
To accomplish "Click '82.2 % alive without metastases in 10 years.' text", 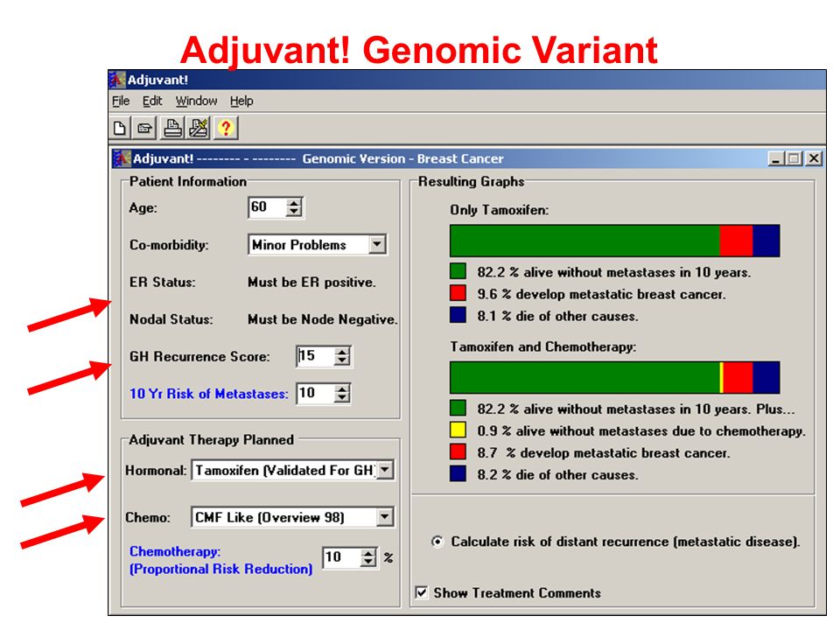I will [x=614, y=272].
